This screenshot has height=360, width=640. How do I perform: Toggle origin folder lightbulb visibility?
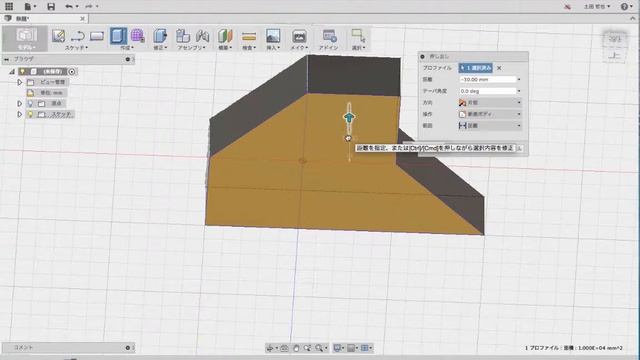(30, 104)
